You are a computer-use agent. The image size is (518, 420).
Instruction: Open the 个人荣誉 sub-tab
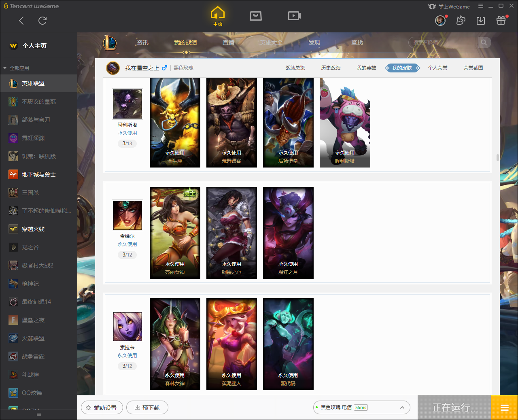pyautogui.click(x=437, y=68)
